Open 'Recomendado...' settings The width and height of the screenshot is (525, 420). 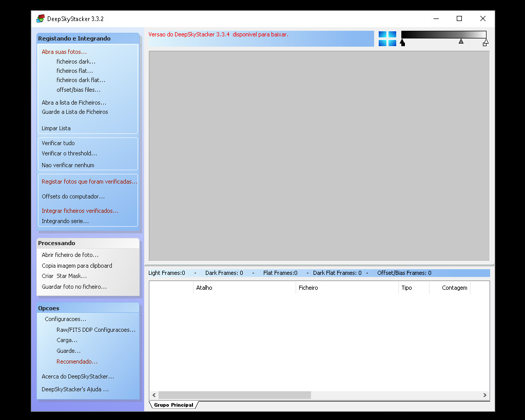point(76,362)
